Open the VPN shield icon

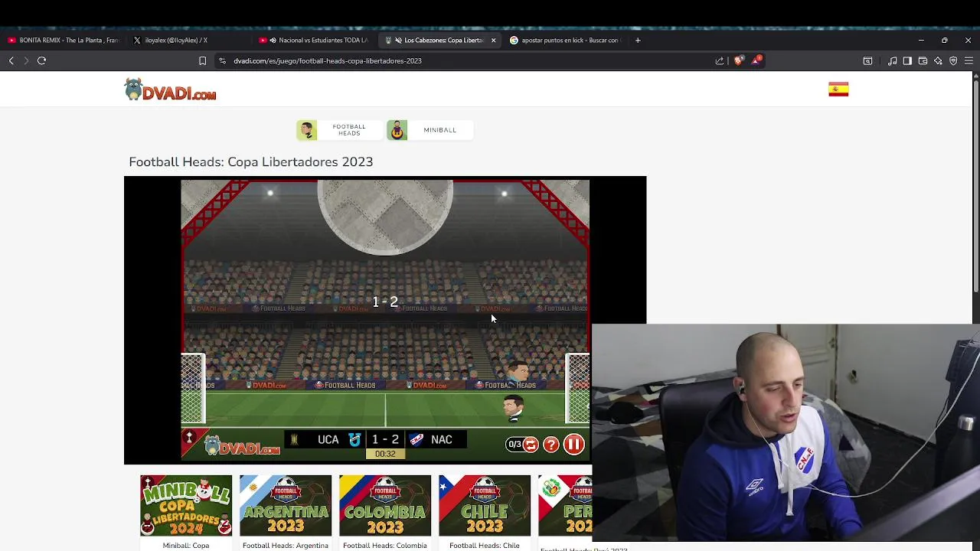click(953, 60)
